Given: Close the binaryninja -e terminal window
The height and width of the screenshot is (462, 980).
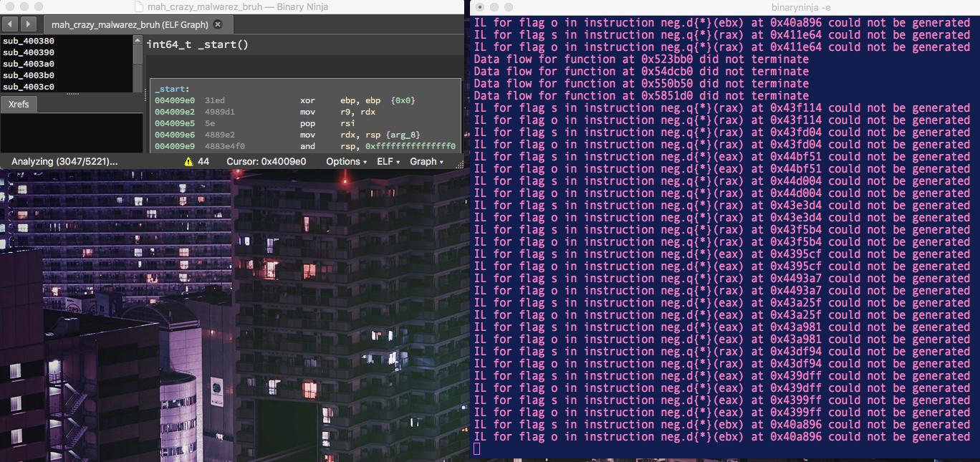Looking at the screenshot, I should 479,6.
